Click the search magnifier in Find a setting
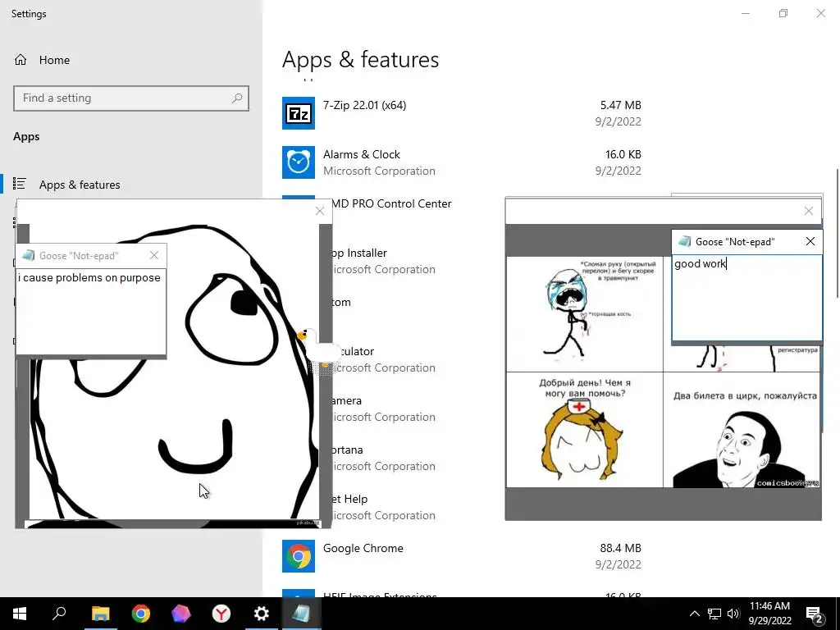Screen dimensions: 840x630 pyautogui.click(x=237, y=98)
